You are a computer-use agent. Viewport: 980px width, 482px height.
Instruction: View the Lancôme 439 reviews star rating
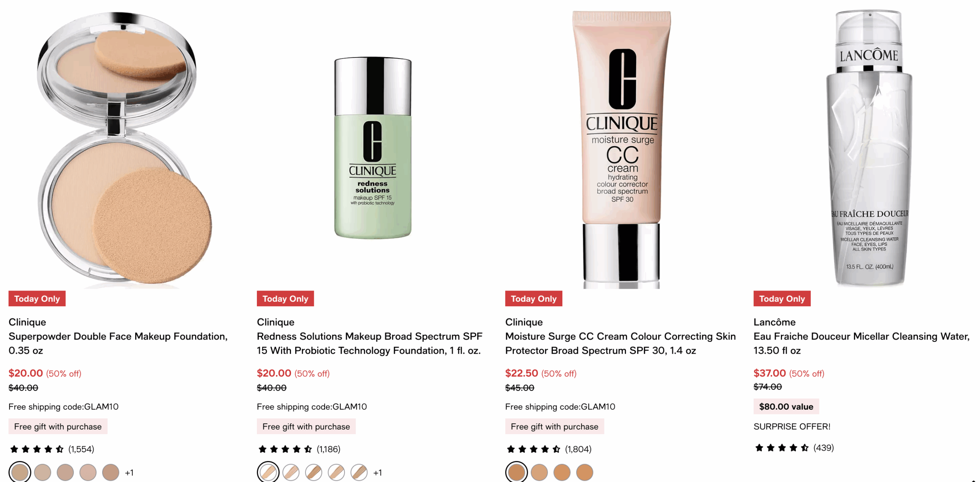794,447
